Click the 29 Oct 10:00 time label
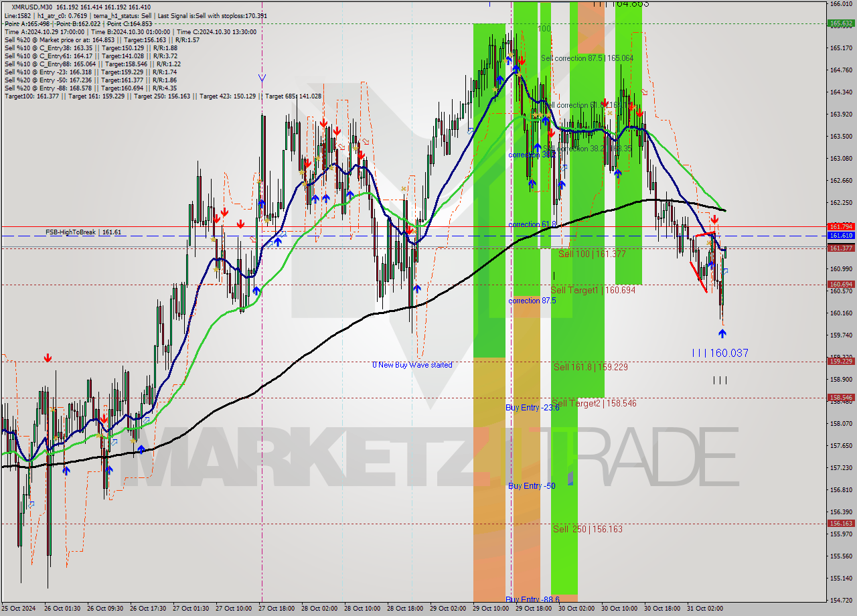 coord(491,609)
